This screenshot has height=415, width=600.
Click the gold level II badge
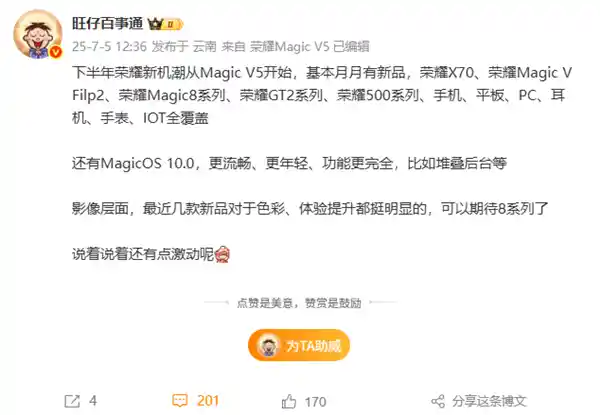(x=173, y=24)
